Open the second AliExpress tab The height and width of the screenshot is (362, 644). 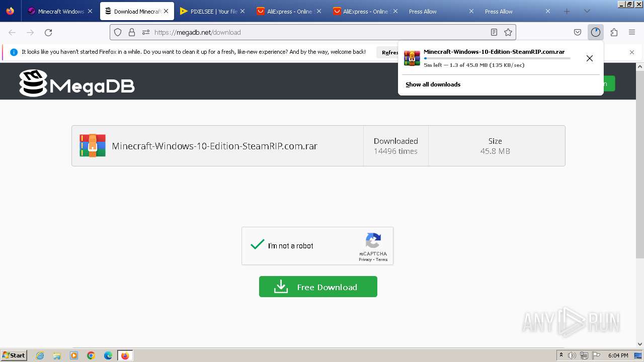point(365,11)
